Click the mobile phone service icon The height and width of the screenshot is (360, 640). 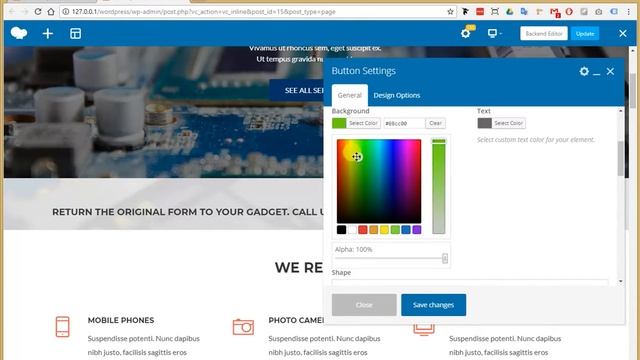62,327
